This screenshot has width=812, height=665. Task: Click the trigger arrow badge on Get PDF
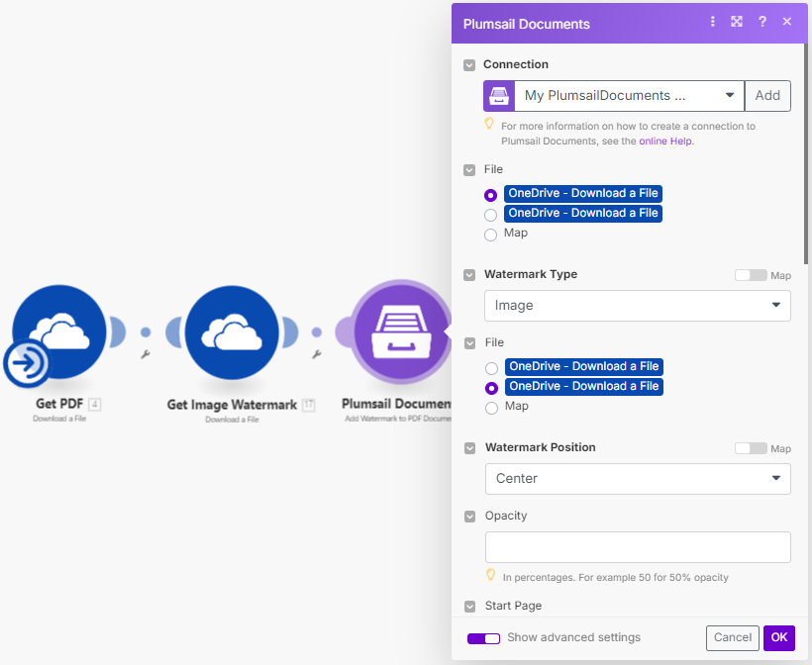tap(27, 363)
